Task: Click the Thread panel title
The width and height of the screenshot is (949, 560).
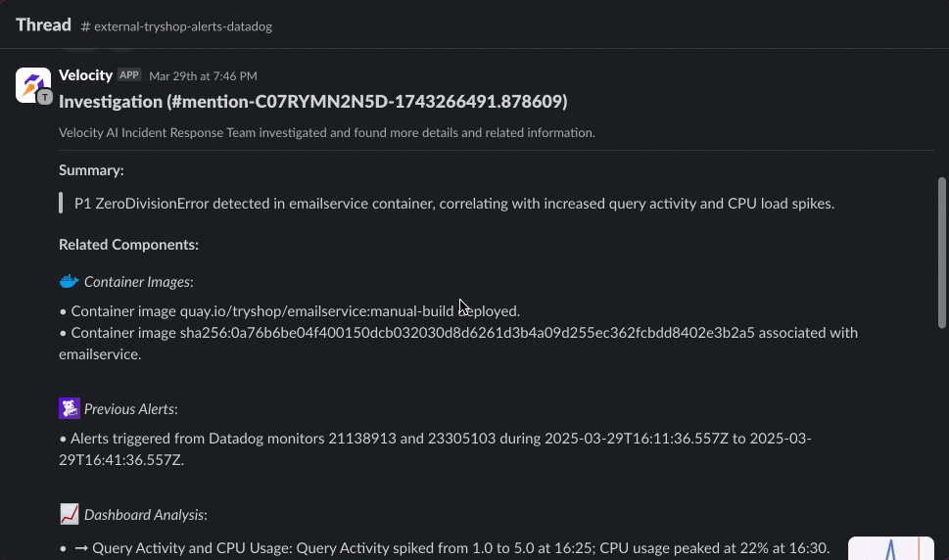Action: coord(42,24)
